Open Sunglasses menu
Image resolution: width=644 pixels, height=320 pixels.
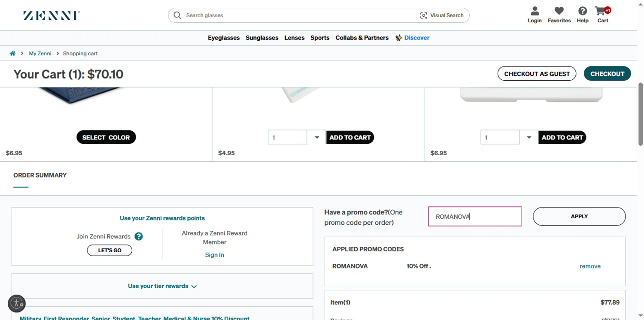(262, 38)
